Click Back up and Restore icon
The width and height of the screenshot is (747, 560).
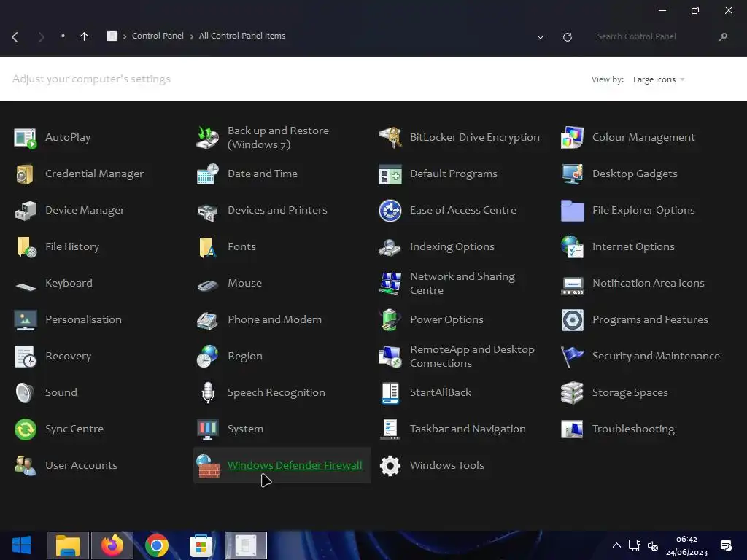208,138
